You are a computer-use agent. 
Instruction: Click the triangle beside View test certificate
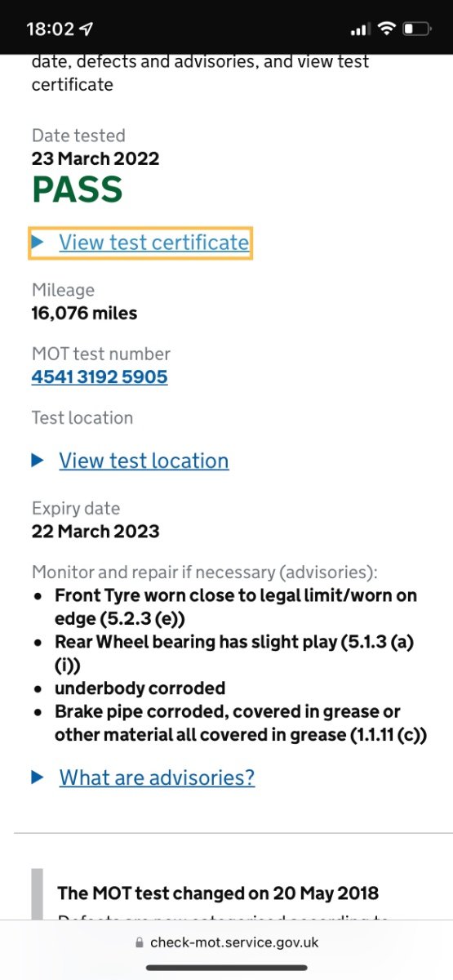(x=38, y=242)
